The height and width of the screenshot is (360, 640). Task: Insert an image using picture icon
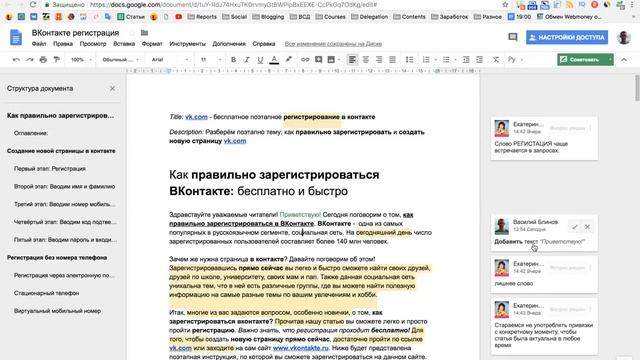[x=331, y=60]
